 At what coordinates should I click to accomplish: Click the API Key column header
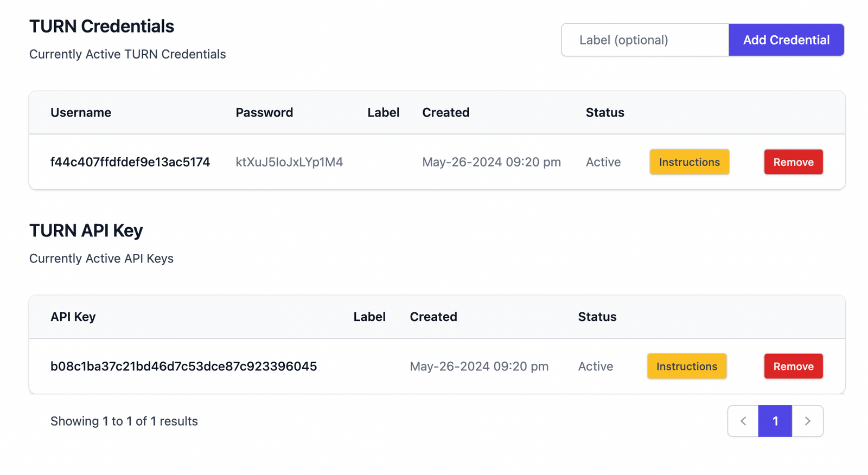pyautogui.click(x=73, y=317)
